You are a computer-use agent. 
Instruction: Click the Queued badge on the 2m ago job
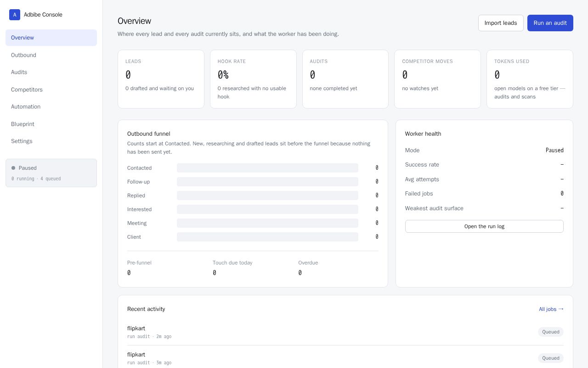pyautogui.click(x=551, y=332)
